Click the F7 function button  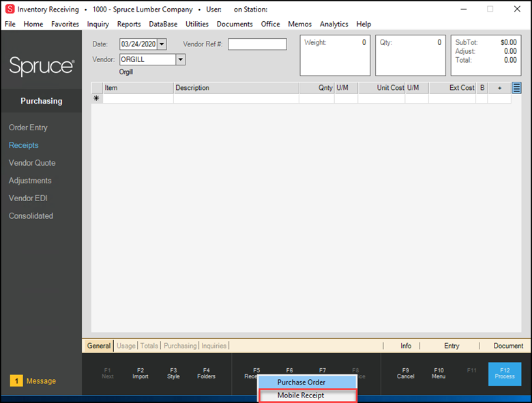[323, 370]
